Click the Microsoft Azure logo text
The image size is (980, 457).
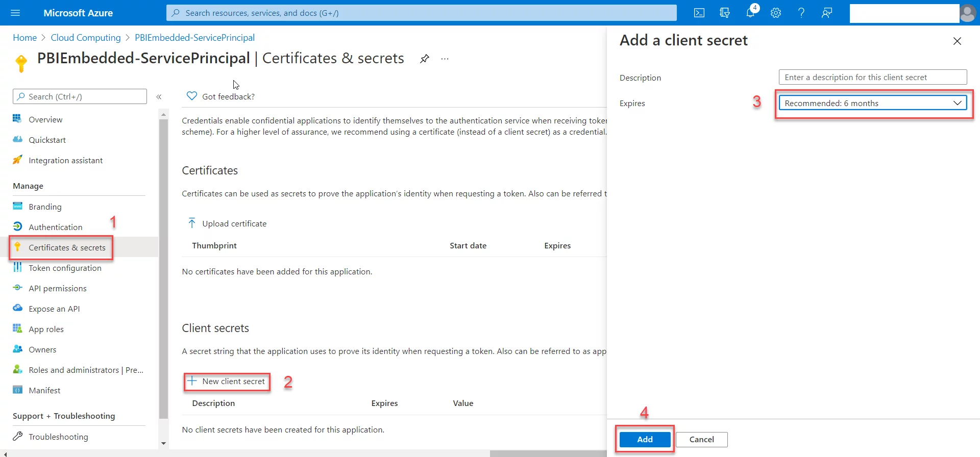pyautogui.click(x=78, y=13)
